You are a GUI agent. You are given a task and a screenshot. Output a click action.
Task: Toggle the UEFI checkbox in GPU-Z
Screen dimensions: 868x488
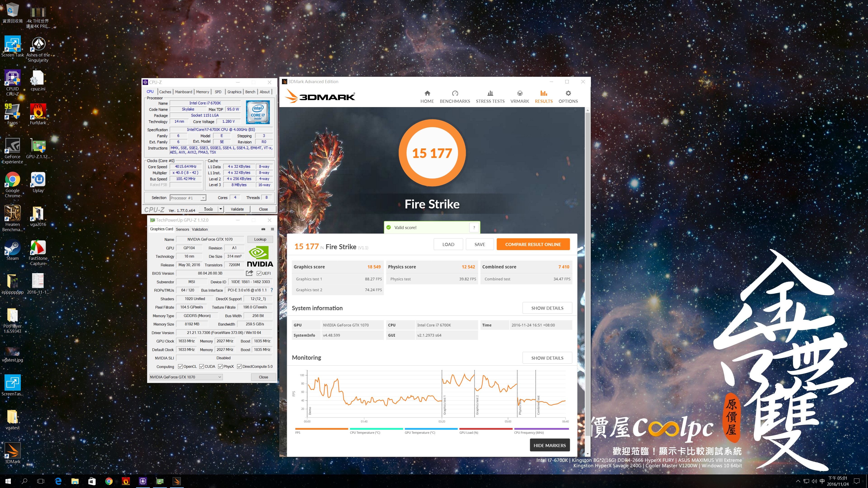(x=259, y=273)
